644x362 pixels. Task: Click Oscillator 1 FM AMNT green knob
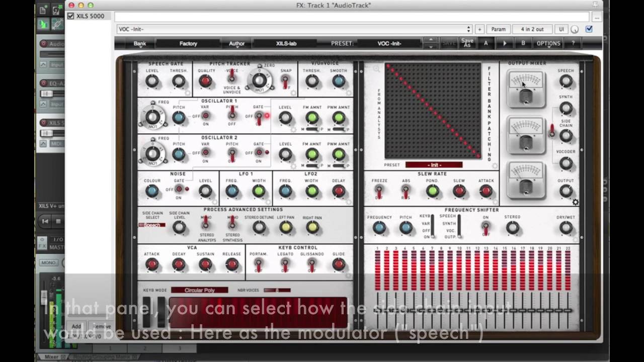coord(312,118)
